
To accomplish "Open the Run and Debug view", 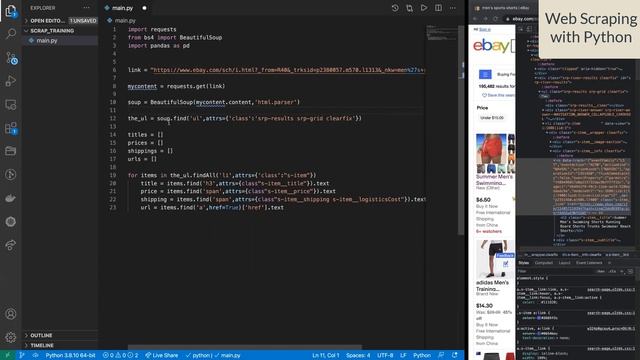I will coord(11,81).
